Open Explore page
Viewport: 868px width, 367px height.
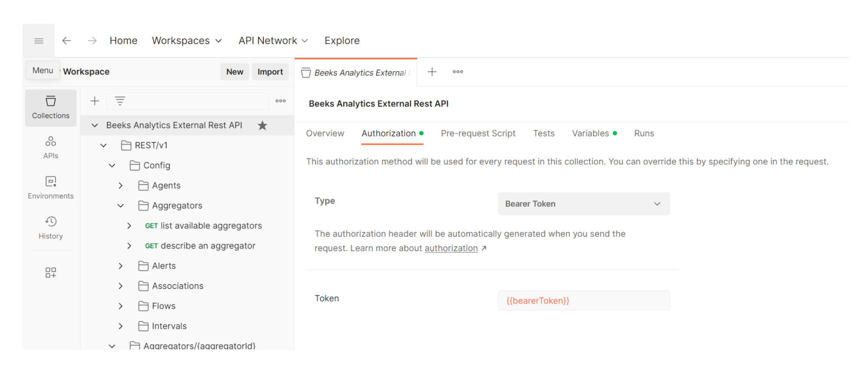click(342, 41)
